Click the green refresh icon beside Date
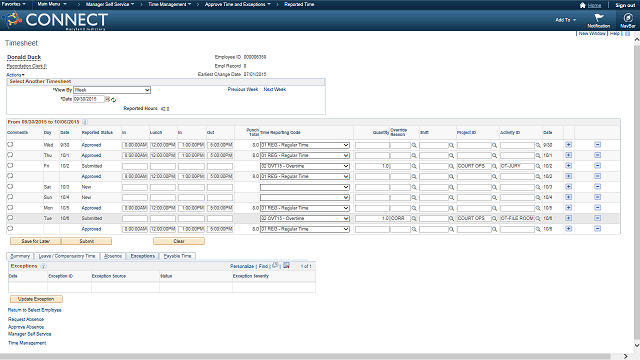The width and height of the screenshot is (640, 360). [113, 100]
